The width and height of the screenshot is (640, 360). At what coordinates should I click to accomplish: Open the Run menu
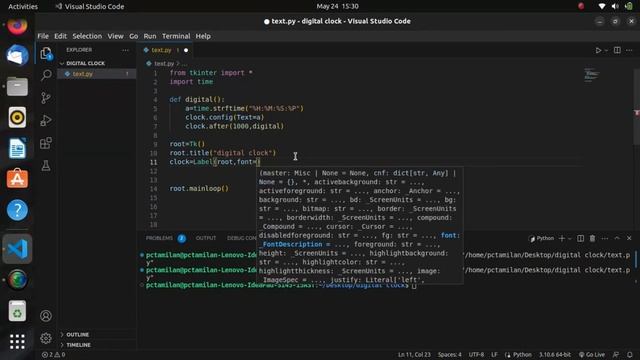[x=150, y=36]
